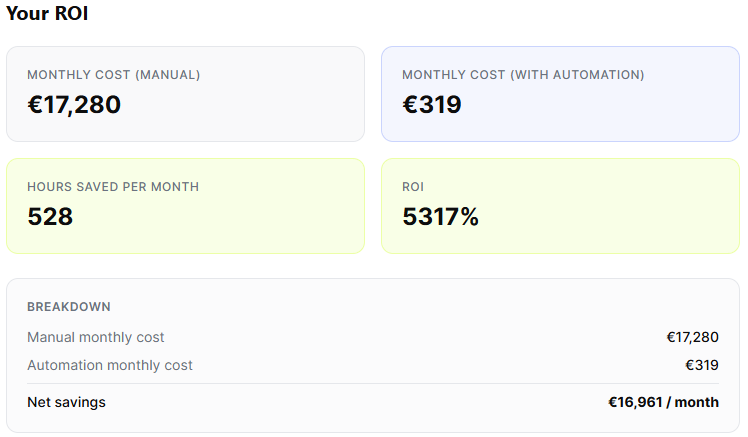Click the divider line above Net savings

click(x=372, y=383)
